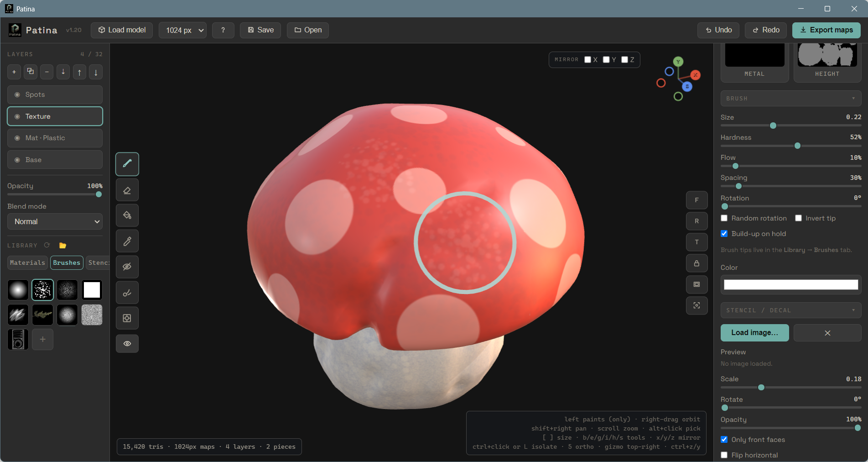
Task: Adjust the brush Size slider
Action: 791,126
